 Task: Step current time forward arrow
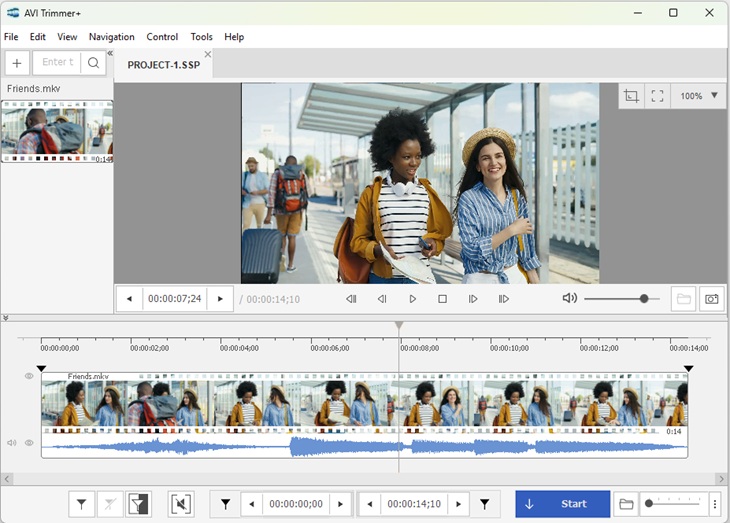pyautogui.click(x=220, y=299)
